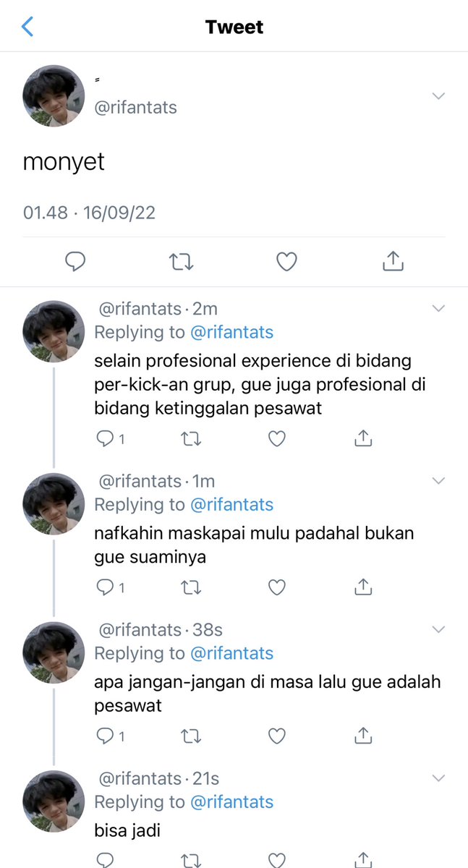Open the @rifantats link in the 21s reply
This screenshot has height=868, width=468.
231,801
